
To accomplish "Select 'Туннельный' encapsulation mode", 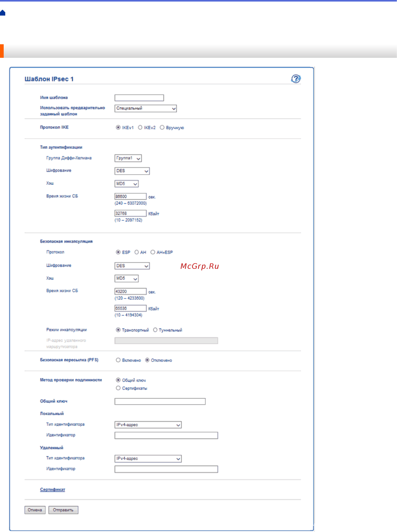I will 155,330.
